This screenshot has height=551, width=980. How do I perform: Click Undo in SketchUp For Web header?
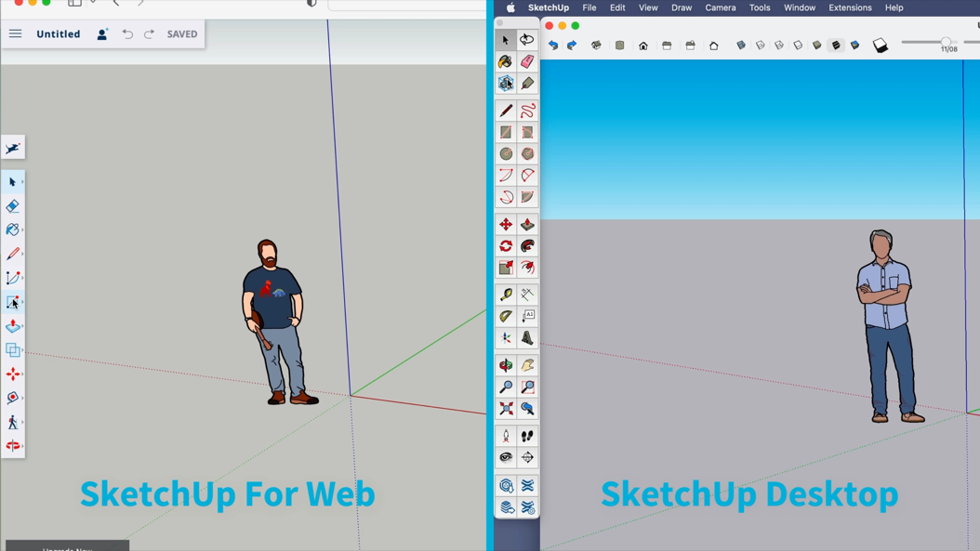coord(127,33)
